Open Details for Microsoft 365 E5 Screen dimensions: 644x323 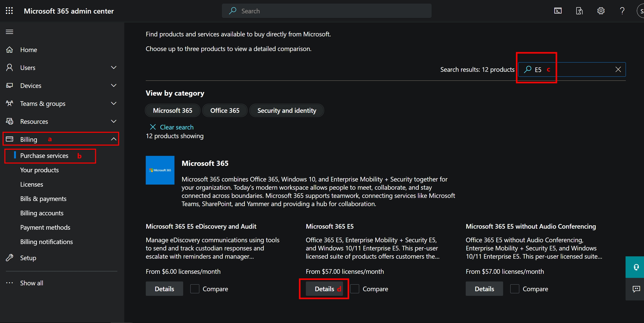tap(324, 289)
